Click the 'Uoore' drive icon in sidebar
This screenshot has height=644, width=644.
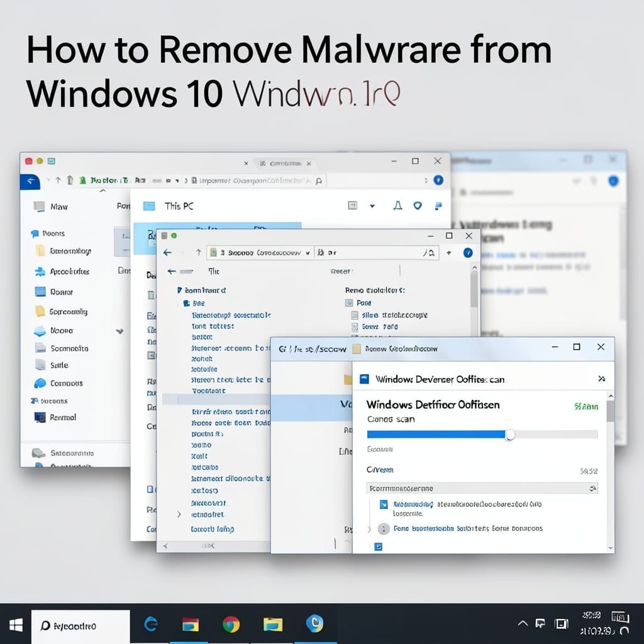40,331
